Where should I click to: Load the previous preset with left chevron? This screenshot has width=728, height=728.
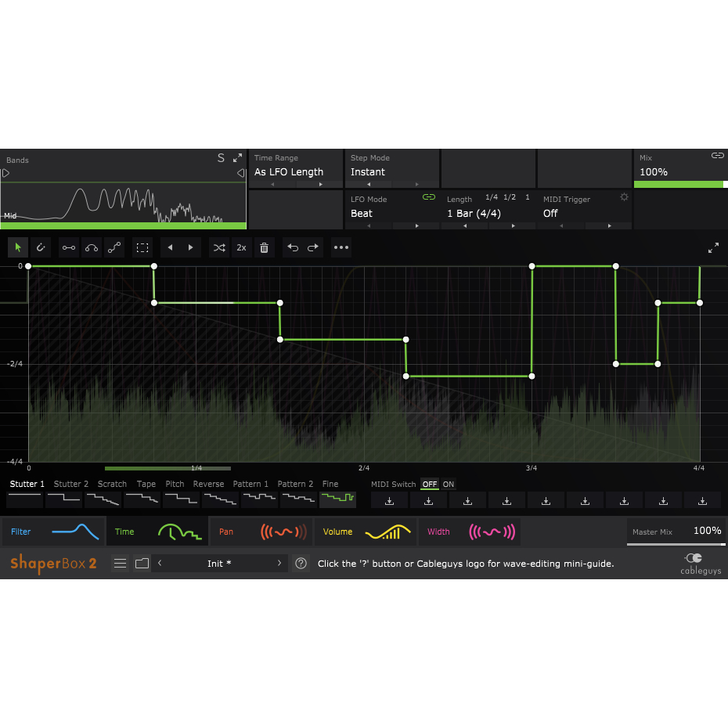(x=160, y=563)
